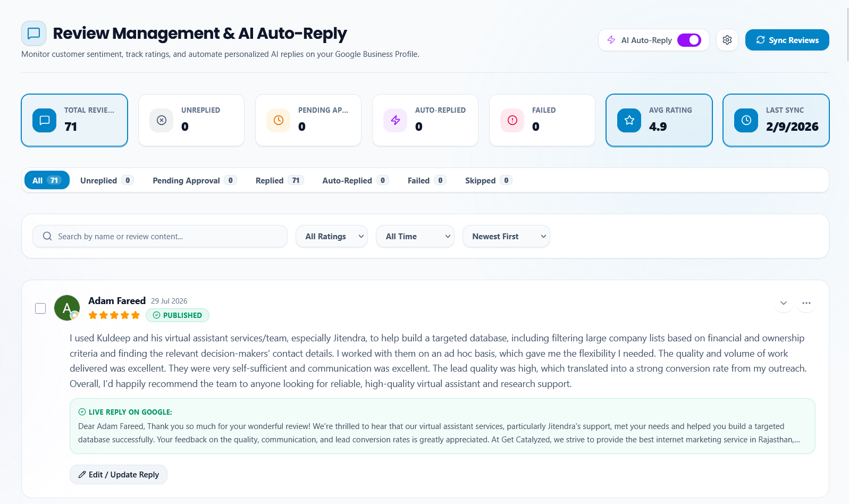849x504 pixels.
Task: Open the All Time dropdown
Action: click(415, 236)
